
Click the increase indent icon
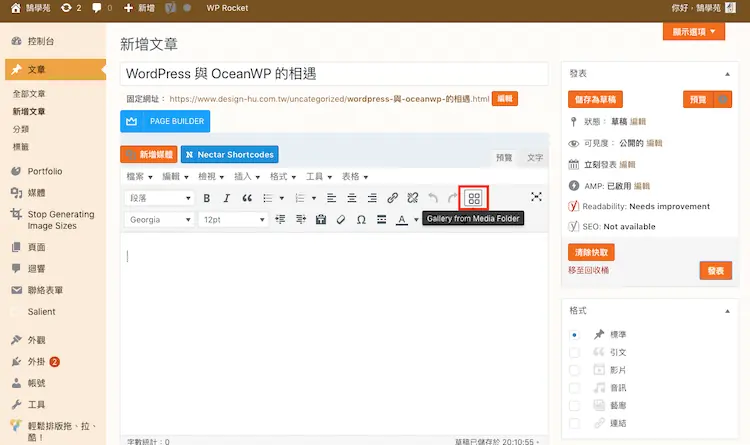coord(300,219)
